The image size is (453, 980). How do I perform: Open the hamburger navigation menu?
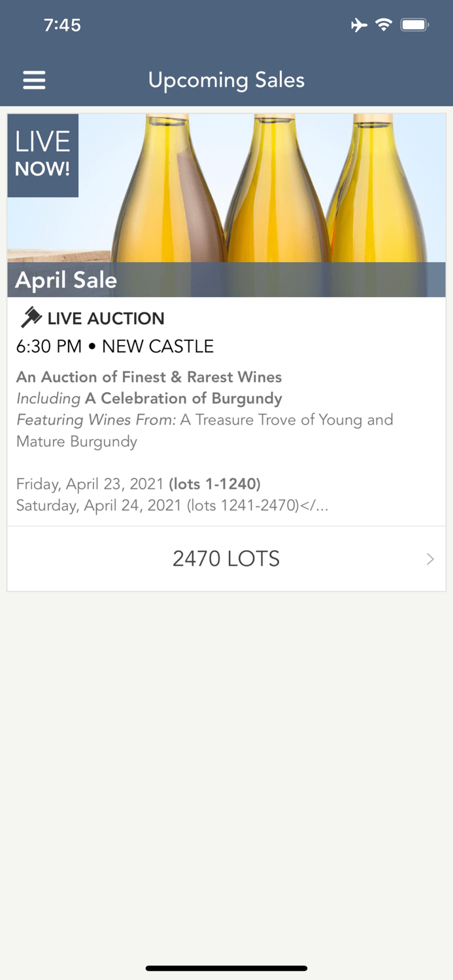(x=34, y=80)
